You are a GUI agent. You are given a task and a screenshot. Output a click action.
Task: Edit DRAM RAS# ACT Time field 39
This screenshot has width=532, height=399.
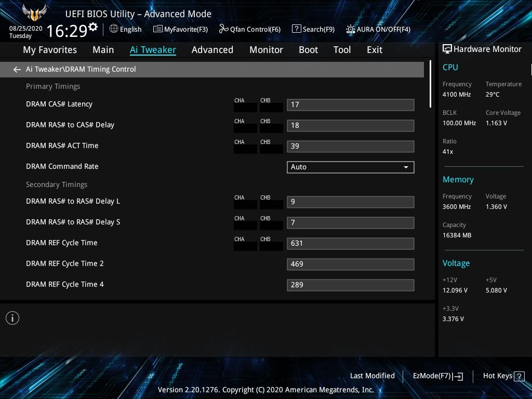pyautogui.click(x=351, y=146)
